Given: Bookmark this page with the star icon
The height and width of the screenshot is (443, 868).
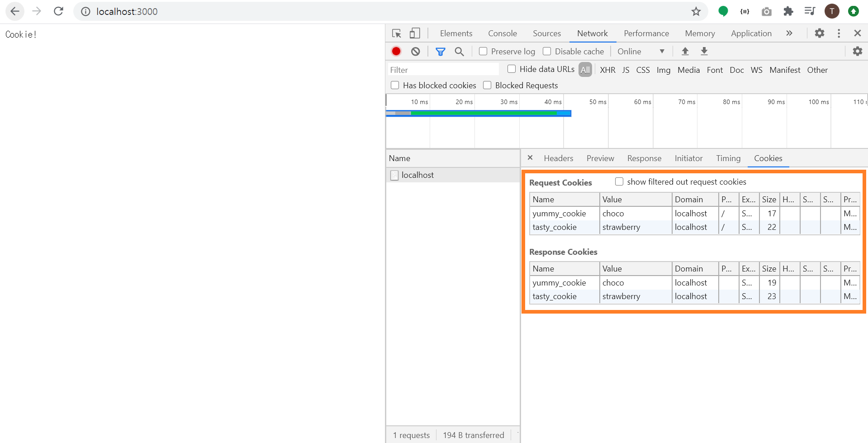Looking at the screenshot, I should (x=696, y=12).
